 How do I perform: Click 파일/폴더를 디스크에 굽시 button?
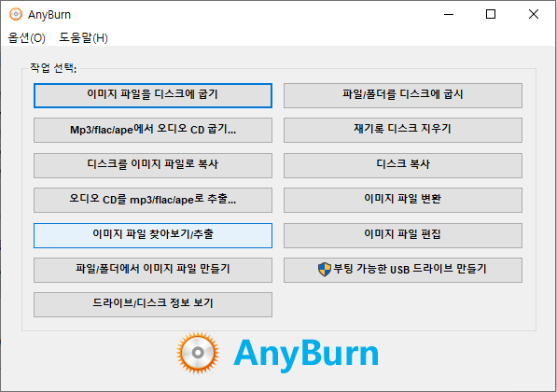(x=403, y=95)
